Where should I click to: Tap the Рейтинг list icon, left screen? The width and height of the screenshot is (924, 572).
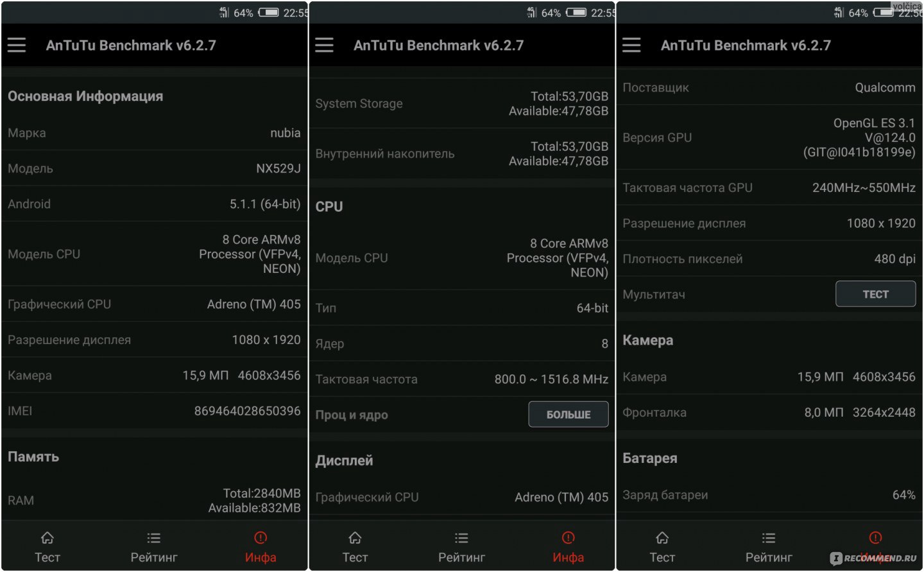click(153, 538)
